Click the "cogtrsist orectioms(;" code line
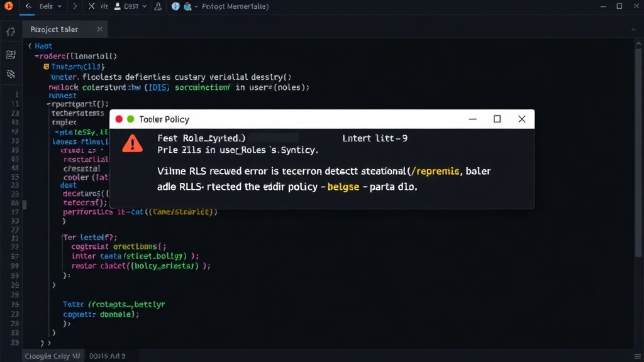This screenshot has width=644, height=362. (x=119, y=246)
